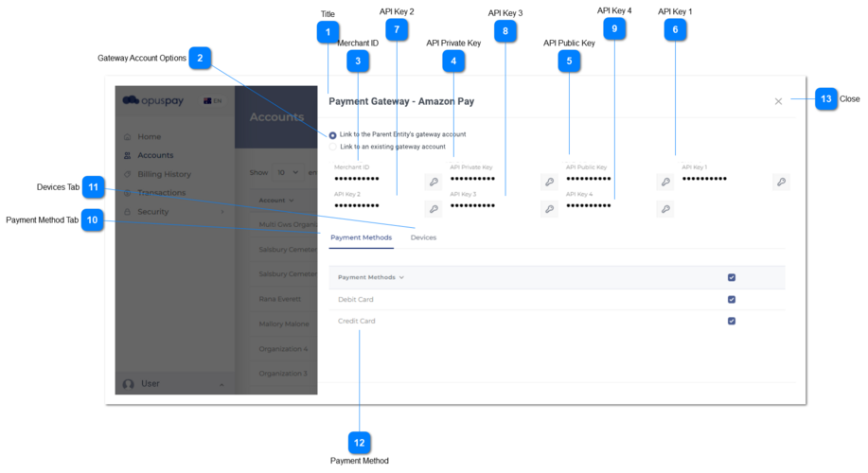Image resolution: width=868 pixels, height=473 pixels.
Task: Click the key icon beside Merchant ID
Action: (433, 182)
